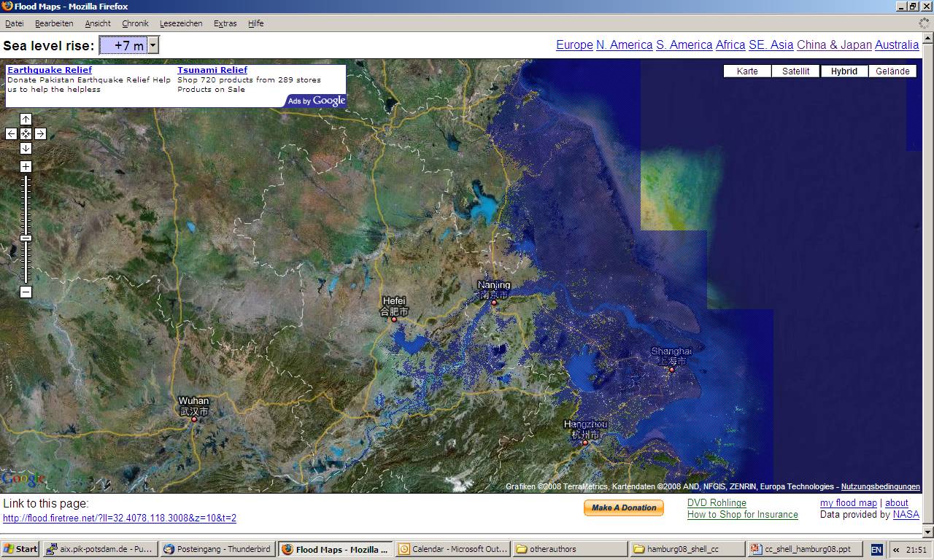Viewport: 934px width, 560px height.
Task: Click the EN language indicator
Action: pyautogui.click(x=876, y=550)
